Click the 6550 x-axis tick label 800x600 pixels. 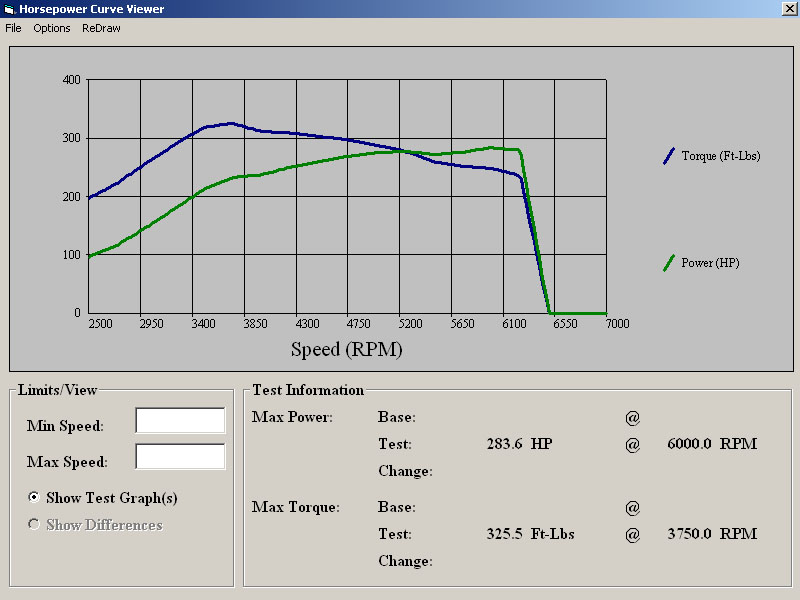click(565, 324)
